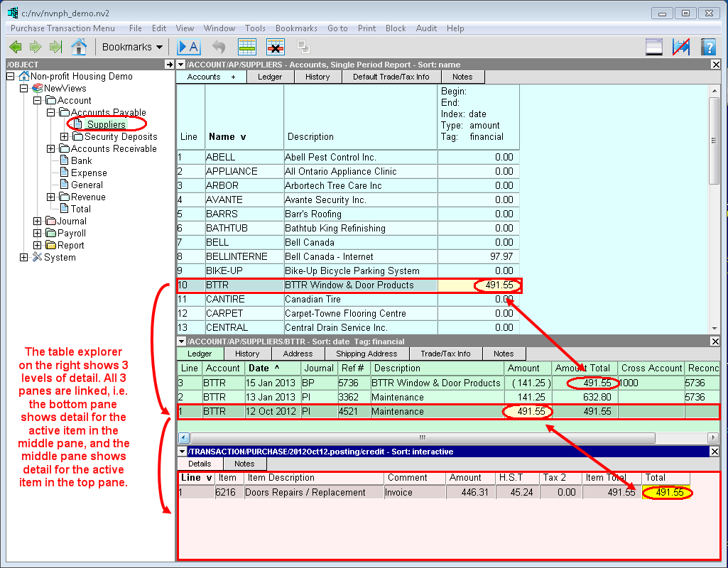The width and height of the screenshot is (728, 568).
Task: Open the Bookmarks dropdown in toolbar
Action: 132,47
